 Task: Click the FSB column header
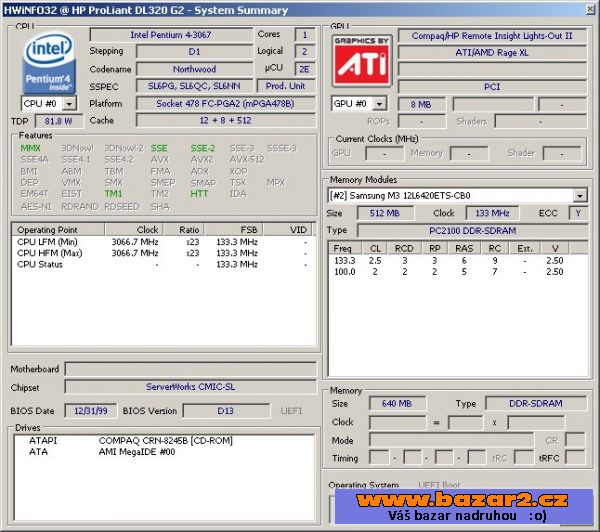point(233,230)
